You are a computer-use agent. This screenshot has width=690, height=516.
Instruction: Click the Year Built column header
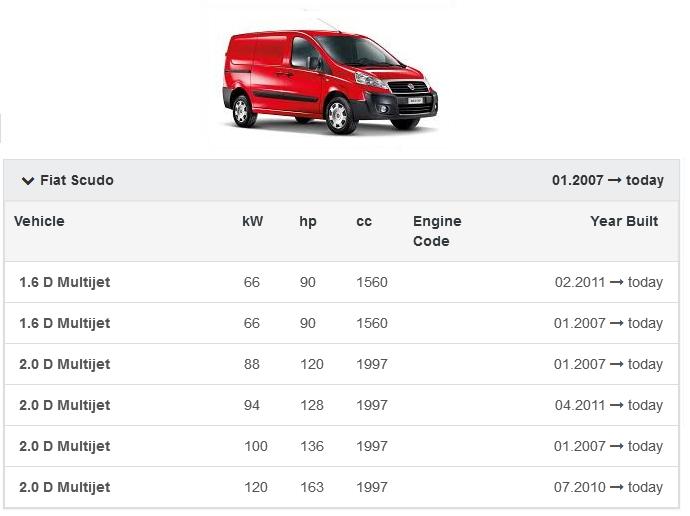624,222
